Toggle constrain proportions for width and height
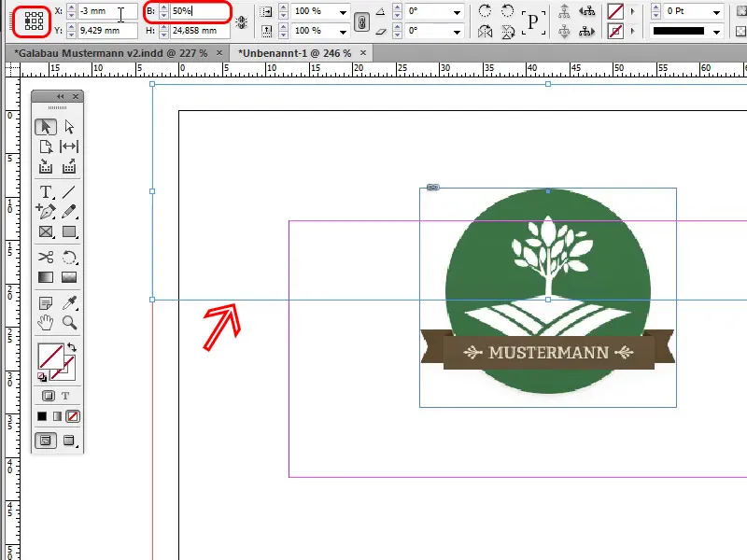Viewport: 747px width, 560px height. (x=242, y=21)
